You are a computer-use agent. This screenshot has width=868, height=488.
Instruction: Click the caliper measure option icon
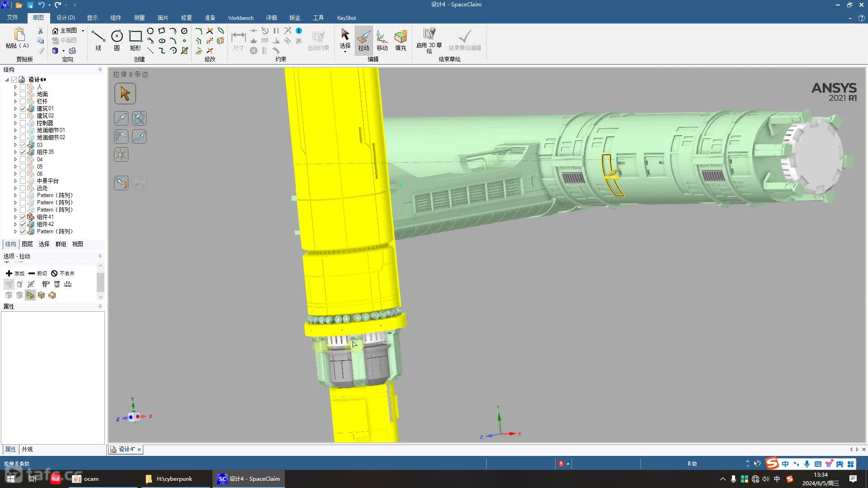coord(46,284)
